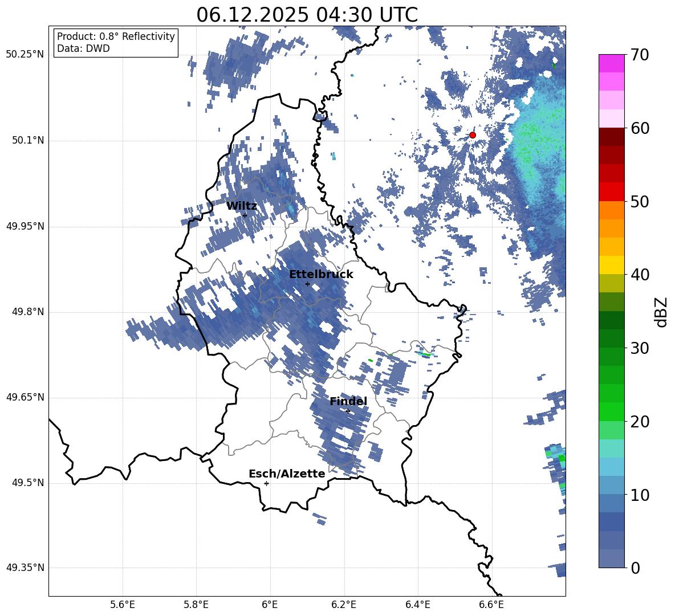Click the 49.95°N latitude label

(x=25, y=226)
